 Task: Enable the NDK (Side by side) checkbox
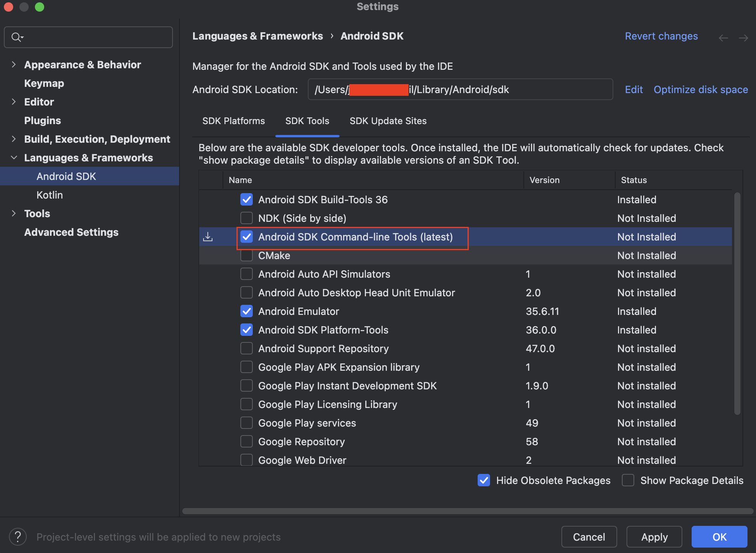coord(247,218)
